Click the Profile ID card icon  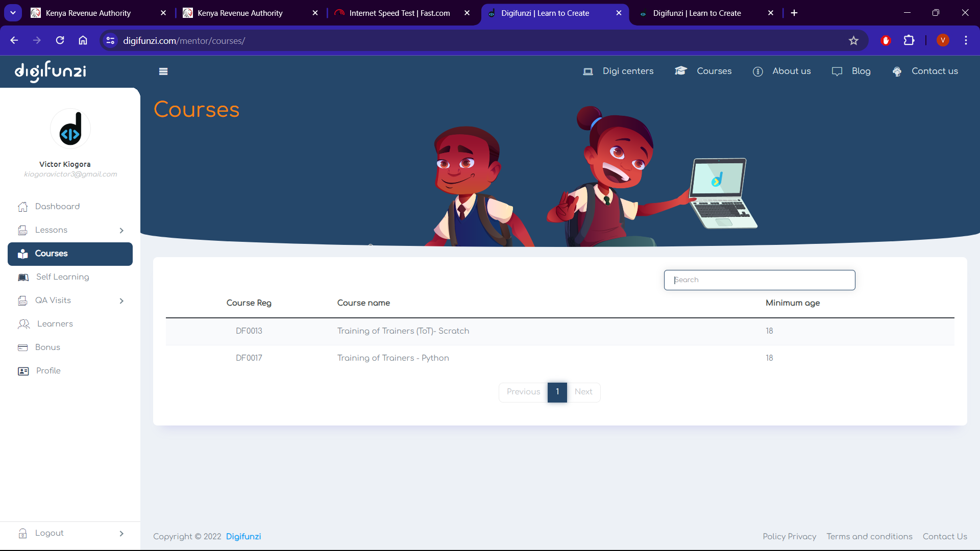23,371
